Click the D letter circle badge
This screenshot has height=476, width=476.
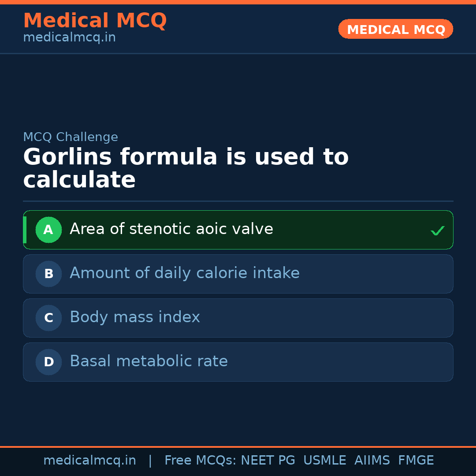tap(48, 362)
